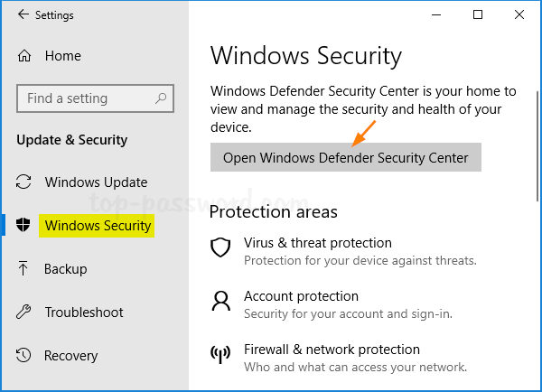Select Windows Update in the sidebar
The width and height of the screenshot is (542, 392).
(x=96, y=182)
